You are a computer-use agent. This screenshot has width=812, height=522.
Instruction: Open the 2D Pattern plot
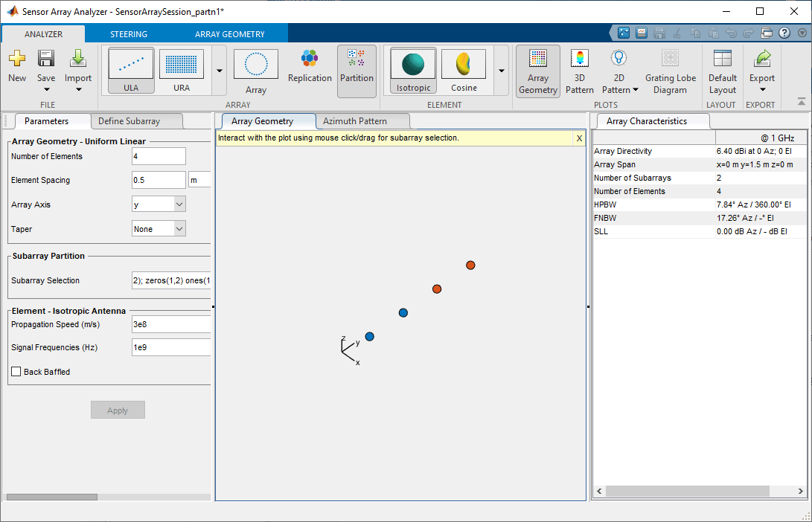pos(618,71)
